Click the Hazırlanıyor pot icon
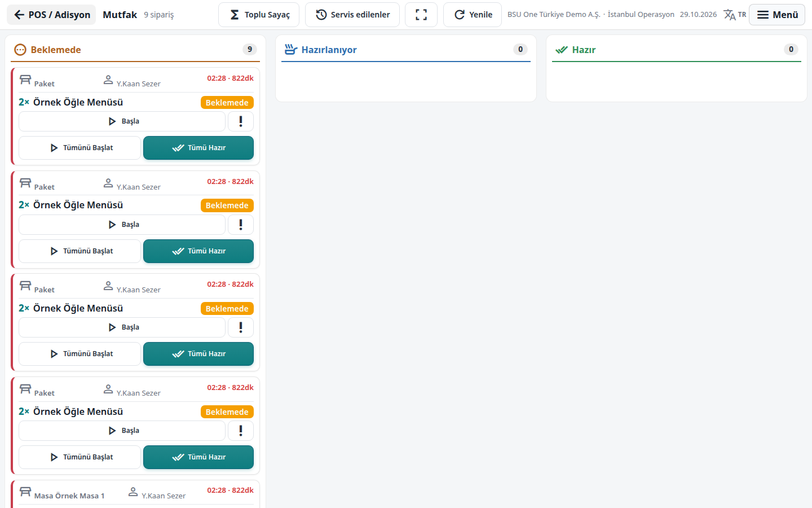The image size is (812, 508). click(290, 50)
